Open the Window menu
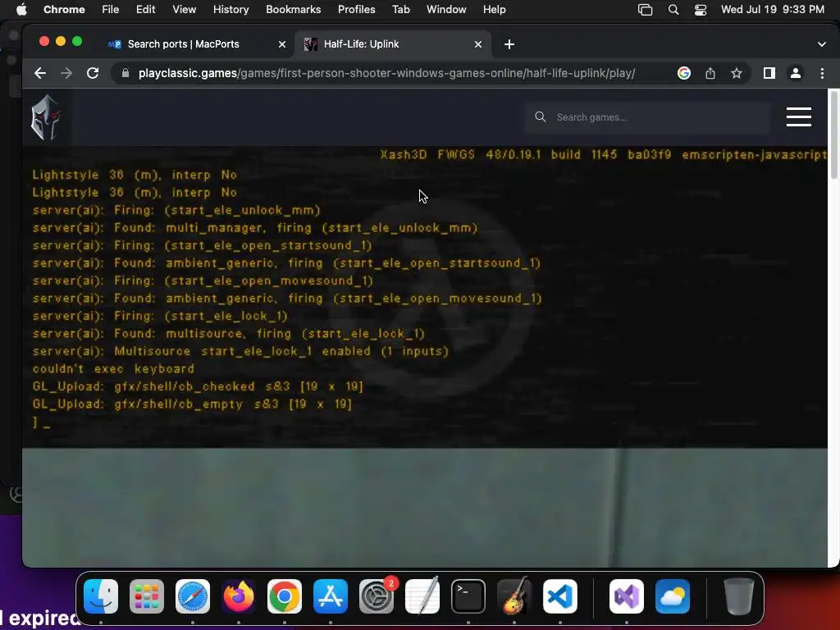Screen dimensions: 840x630 click(446, 10)
